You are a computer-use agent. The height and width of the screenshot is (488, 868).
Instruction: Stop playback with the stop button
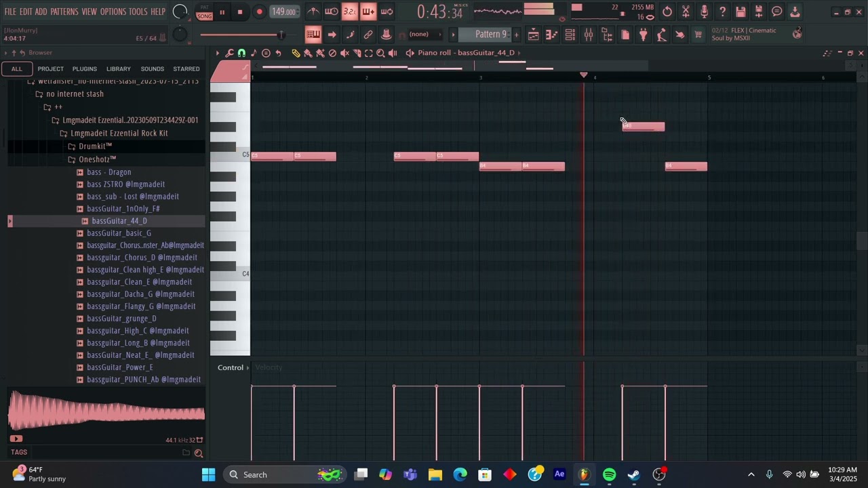(x=240, y=12)
